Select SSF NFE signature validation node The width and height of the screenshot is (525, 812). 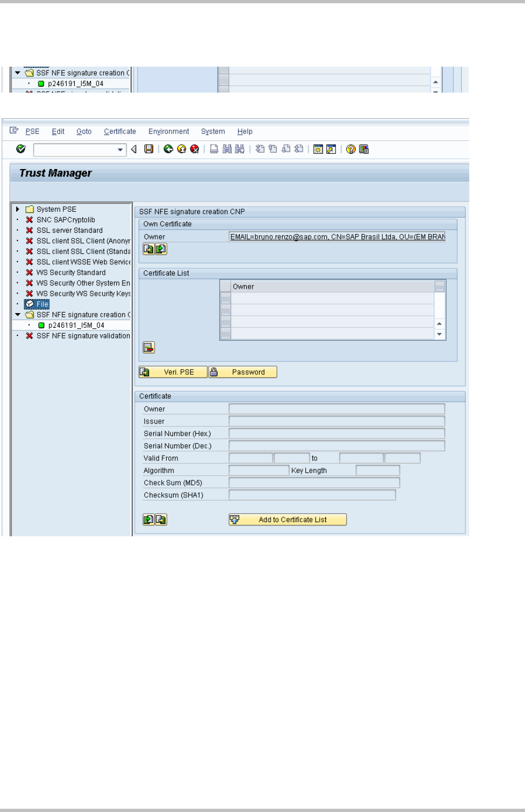[83, 336]
